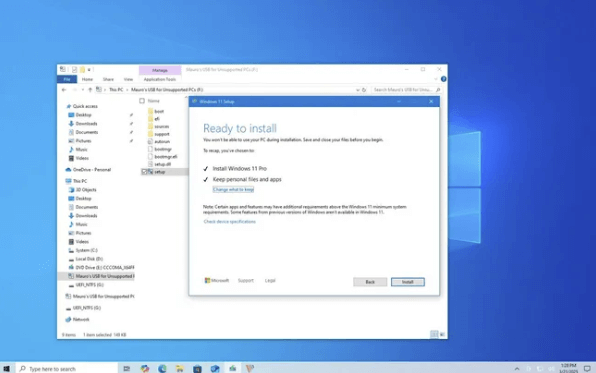The height and width of the screenshot is (373, 596).
Task: Open the Windows Start menu
Action: point(6,368)
